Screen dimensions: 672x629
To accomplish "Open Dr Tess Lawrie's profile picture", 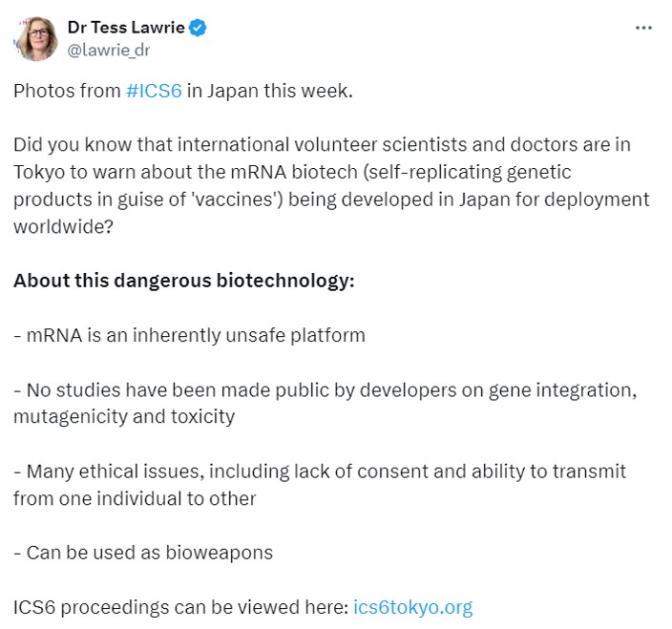I will [x=35, y=38].
